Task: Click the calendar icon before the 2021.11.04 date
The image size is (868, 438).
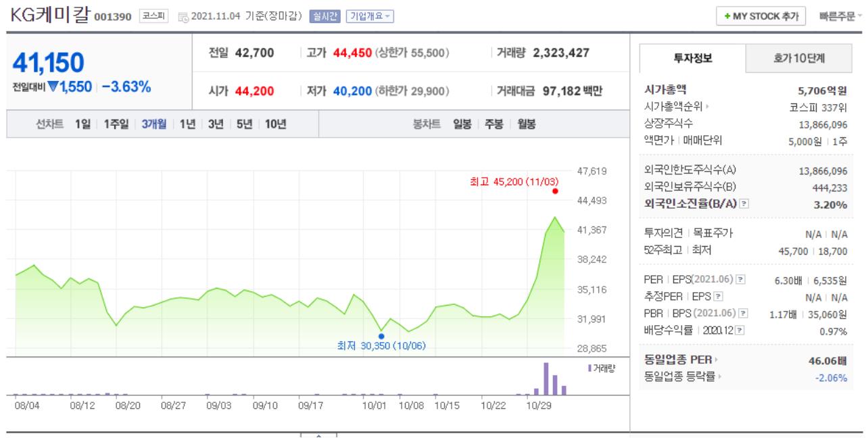Action: coord(183,17)
